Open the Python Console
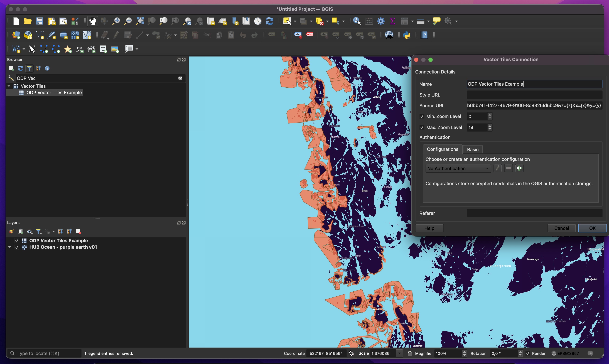 (406, 35)
